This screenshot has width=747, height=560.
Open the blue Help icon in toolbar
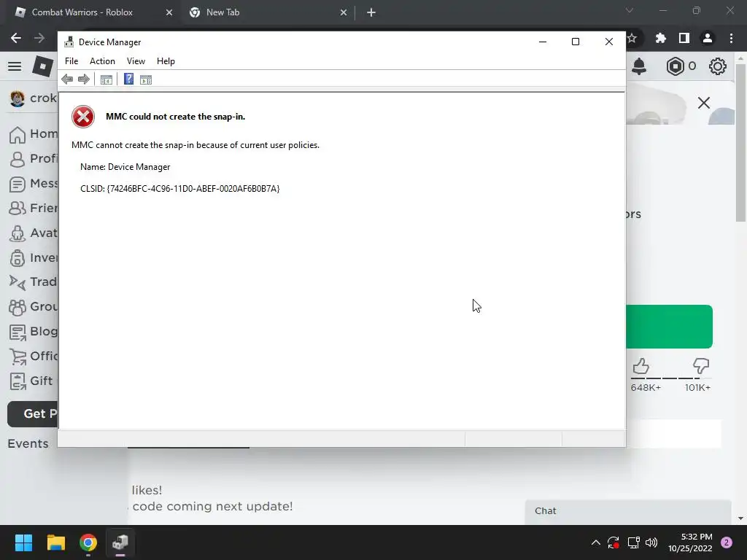(128, 79)
